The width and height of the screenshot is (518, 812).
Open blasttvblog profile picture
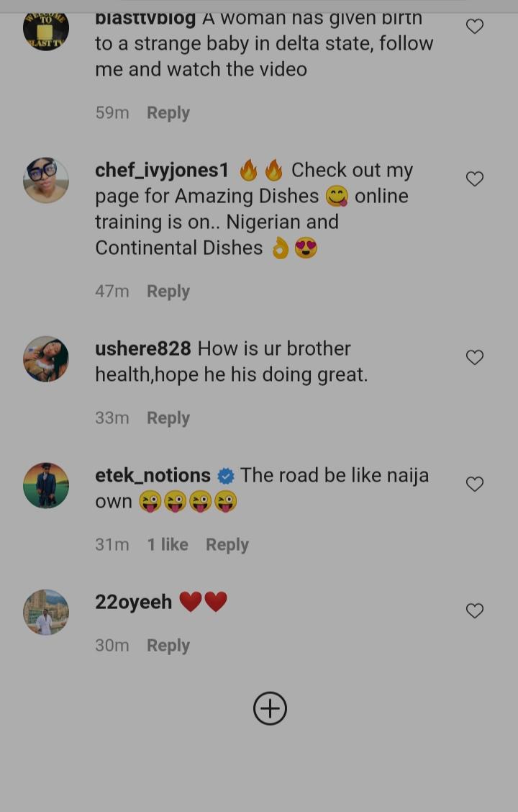[46, 28]
